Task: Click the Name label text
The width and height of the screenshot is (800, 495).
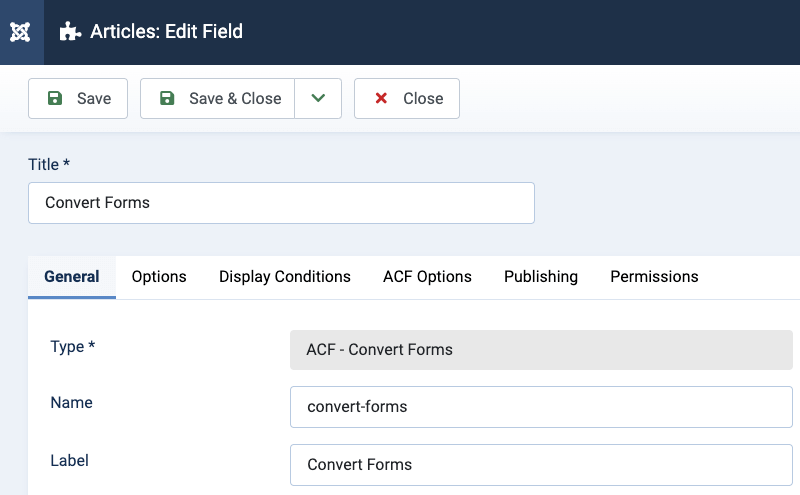Action: click(71, 403)
